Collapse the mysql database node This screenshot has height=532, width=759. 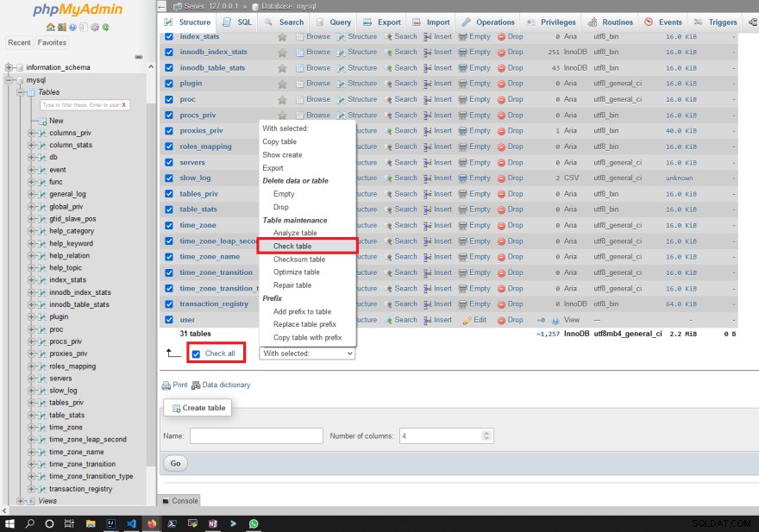pyautogui.click(x=9, y=80)
